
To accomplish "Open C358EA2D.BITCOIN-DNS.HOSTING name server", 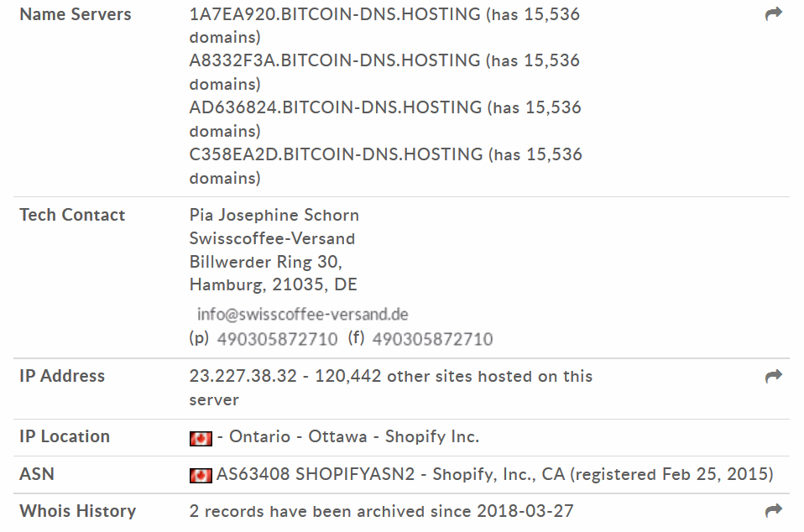I will (x=336, y=154).
